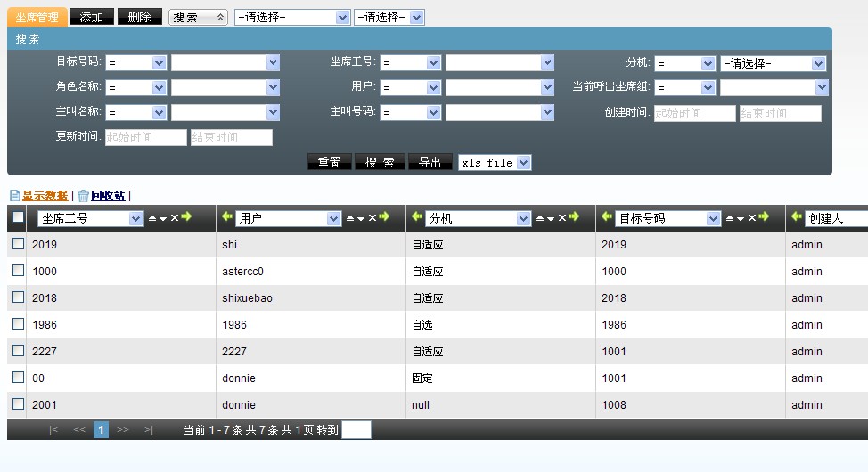Screen dimensions: 868x472
Task: Click the 添加 menu button
Action: pyautogui.click(x=91, y=17)
